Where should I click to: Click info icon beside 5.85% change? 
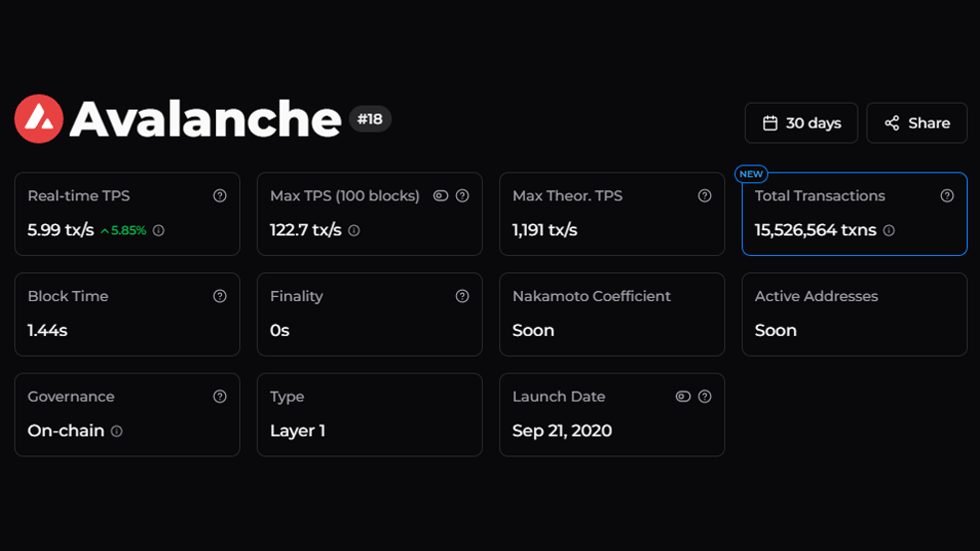click(x=158, y=231)
